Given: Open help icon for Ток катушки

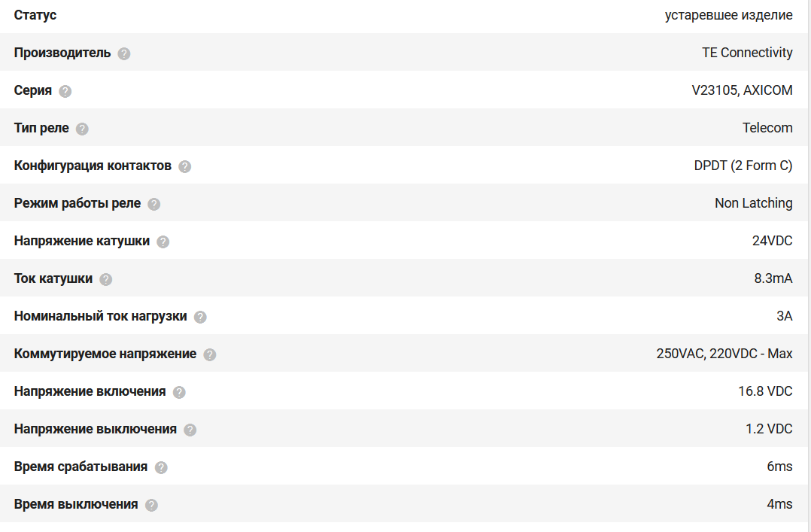Looking at the screenshot, I should pos(106,279).
